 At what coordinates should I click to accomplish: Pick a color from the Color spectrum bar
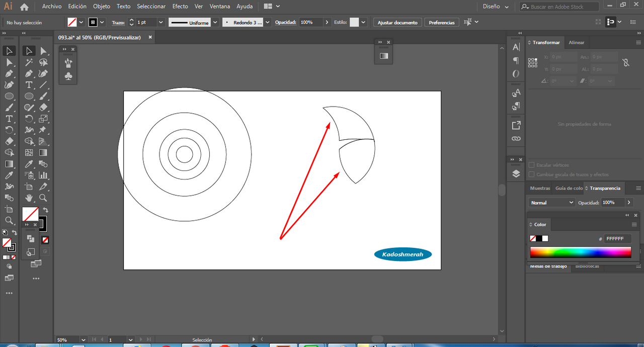(x=581, y=252)
